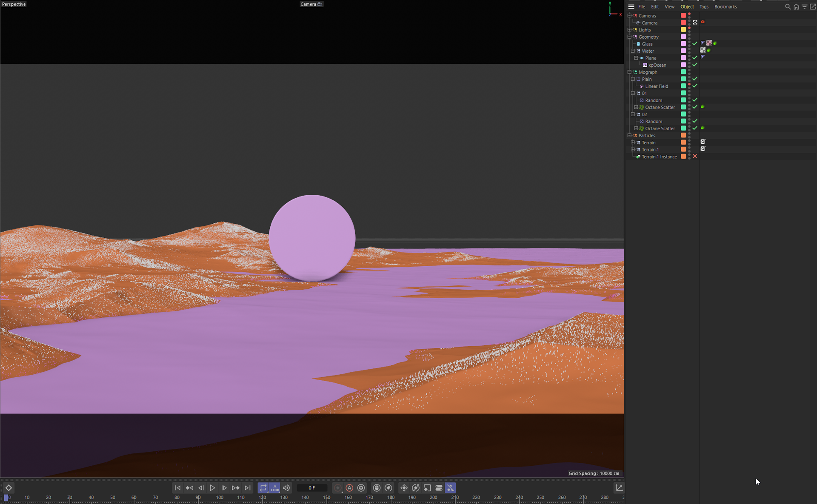Click the Lights yellow layer color swatch
Screen dimensions: 817x504
(x=683, y=30)
